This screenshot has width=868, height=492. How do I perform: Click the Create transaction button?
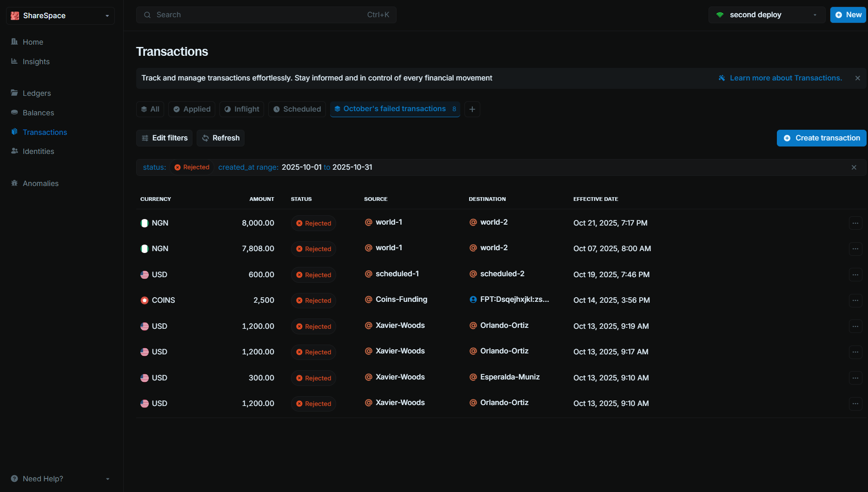point(822,138)
